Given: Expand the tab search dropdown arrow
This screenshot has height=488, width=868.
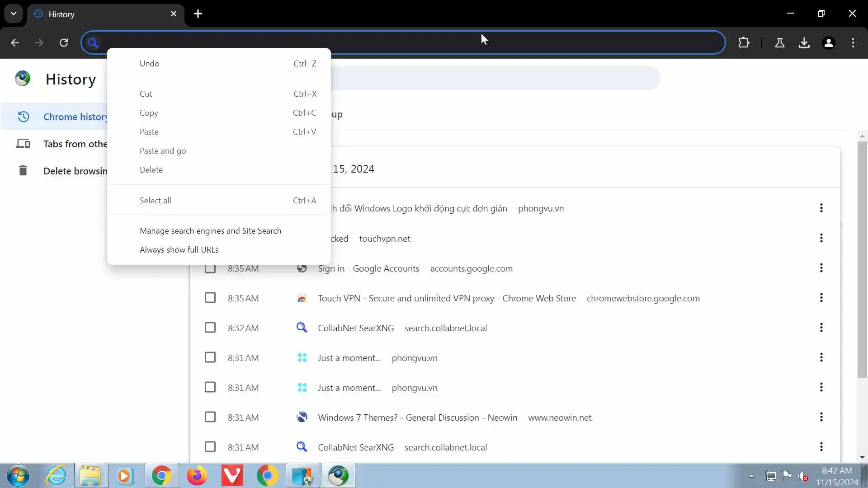Looking at the screenshot, I should click(x=14, y=14).
